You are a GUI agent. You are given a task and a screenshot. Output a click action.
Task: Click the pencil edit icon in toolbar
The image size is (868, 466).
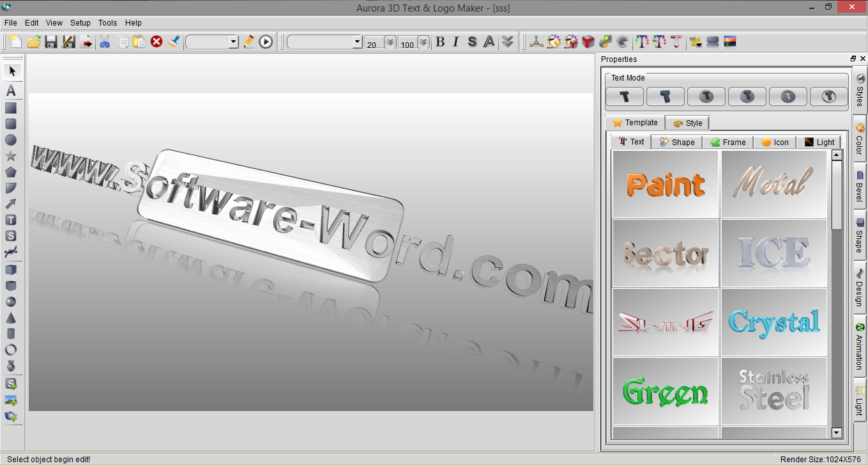[x=248, y=42]
